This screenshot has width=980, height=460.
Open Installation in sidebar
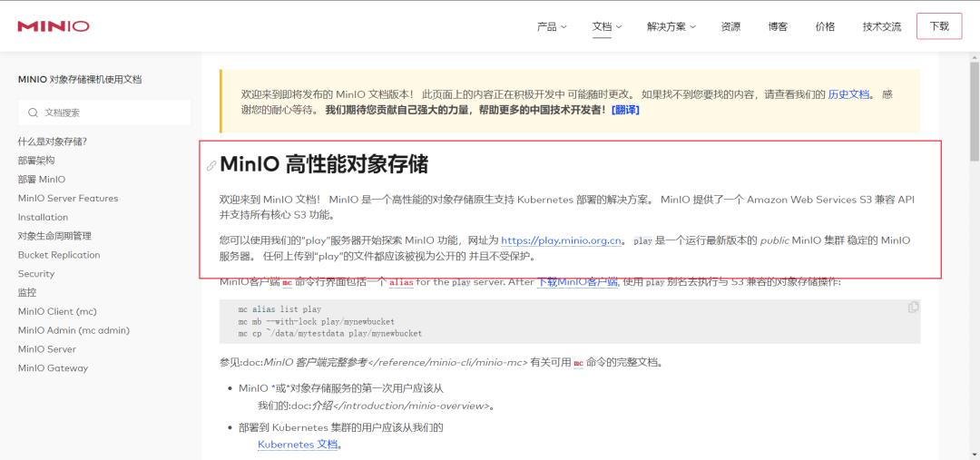click(44, 217)
